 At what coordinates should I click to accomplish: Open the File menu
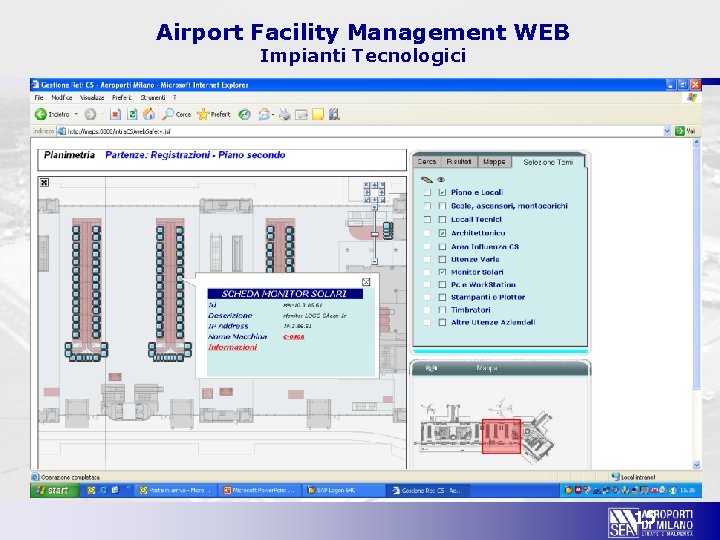(x=39, y=98)
